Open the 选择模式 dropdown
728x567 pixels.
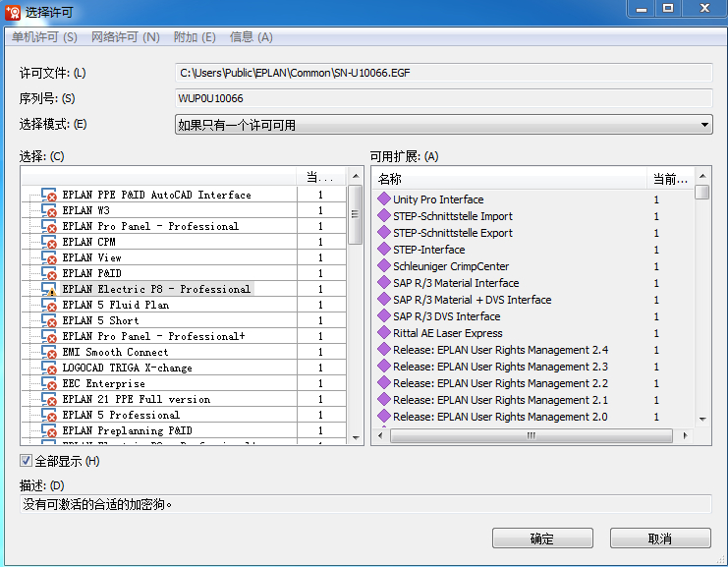443,125
